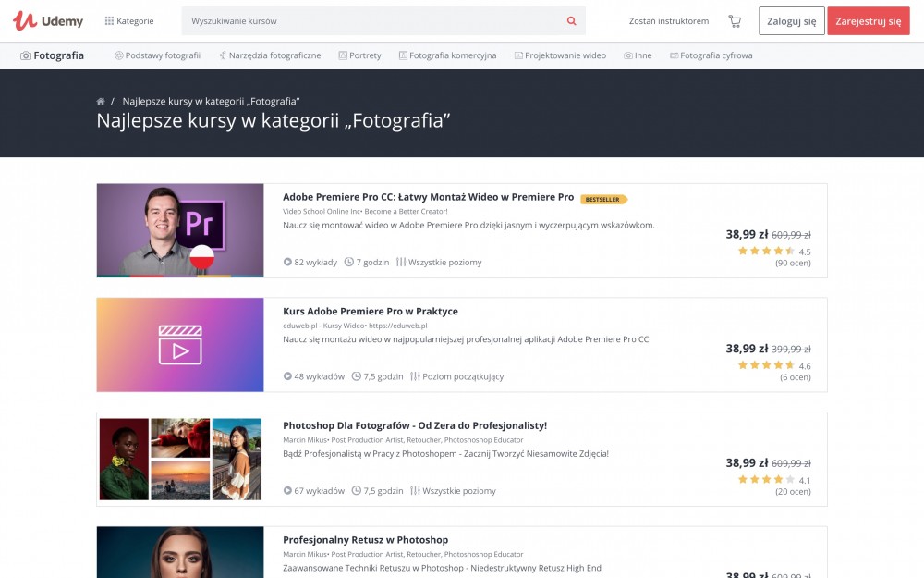Open the Kategorie grid menu
The height and width of the screenshot is (578, 924).
pyautogui.click(x=129, y=21)
